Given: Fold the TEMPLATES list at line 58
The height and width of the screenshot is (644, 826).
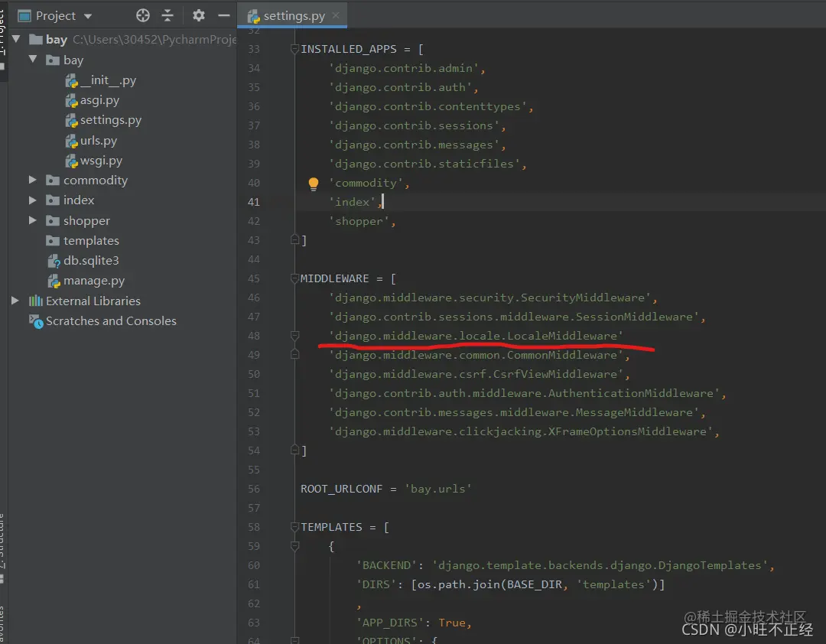Looking at the screenshot, I should (x=295, y=527).
